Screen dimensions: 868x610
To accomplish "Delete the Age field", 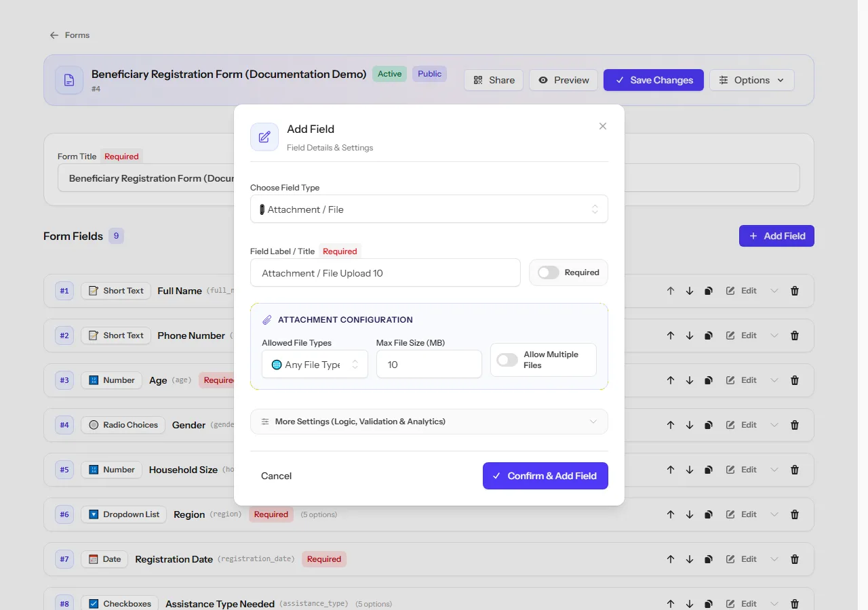I will point(795,380).
